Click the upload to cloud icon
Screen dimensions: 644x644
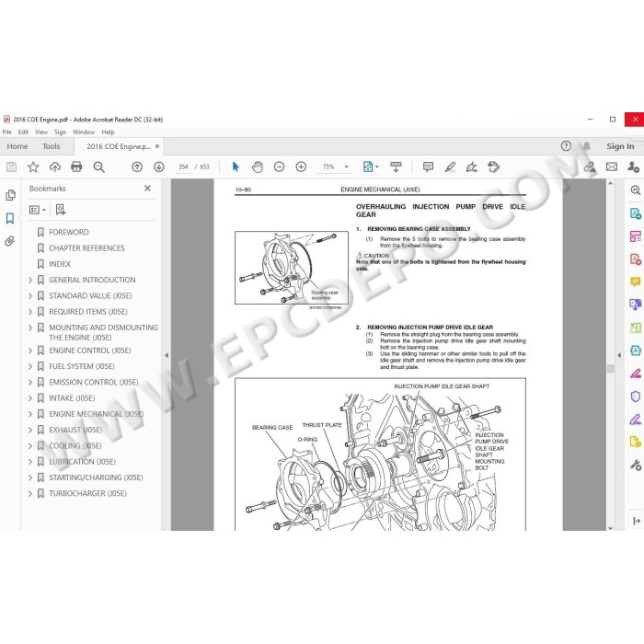[55, 167]
